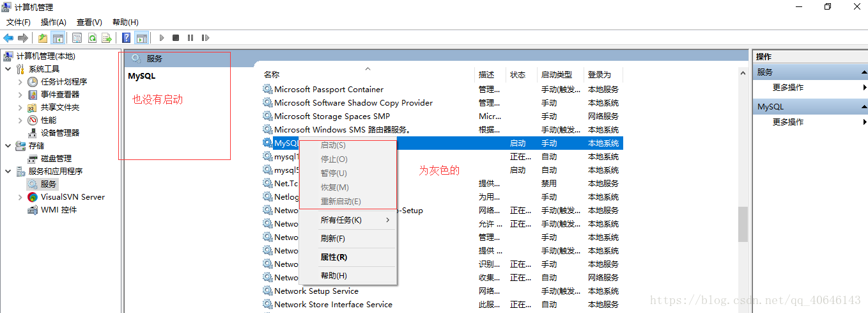The image size is (868, 313).
Task: Click gear icon of Network Setup Service
Action: [x=267, y=291]
